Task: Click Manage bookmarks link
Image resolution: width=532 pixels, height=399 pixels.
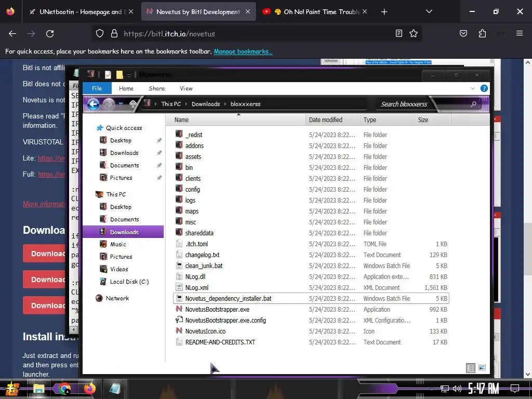Action: [243, 51]
